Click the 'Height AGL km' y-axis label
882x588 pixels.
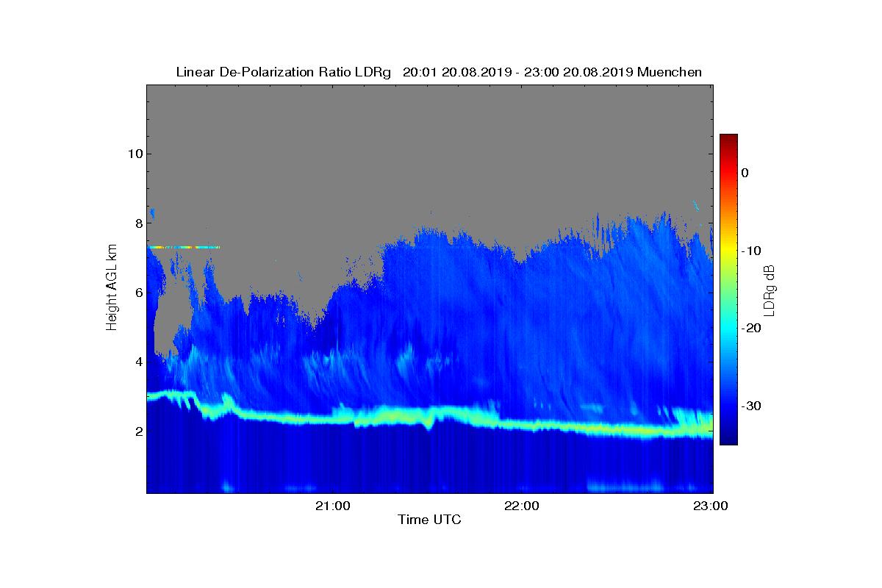(x=112, y=288)
